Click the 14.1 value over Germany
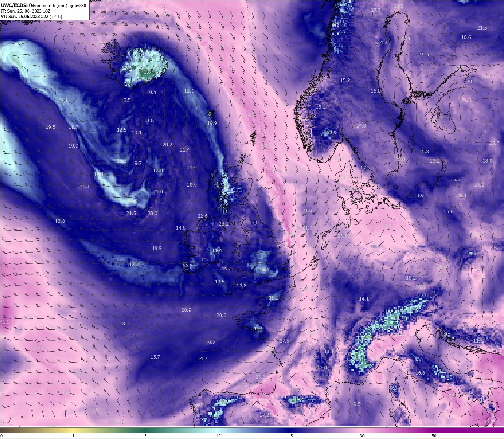The height and width of the screenshot is (439, 504). point(364,299)
